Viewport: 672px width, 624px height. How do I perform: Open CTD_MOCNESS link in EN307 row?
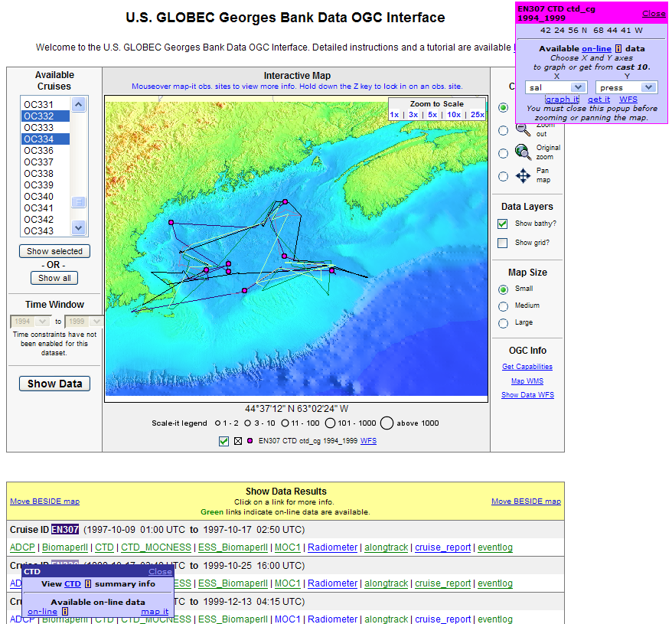[156, 547]
